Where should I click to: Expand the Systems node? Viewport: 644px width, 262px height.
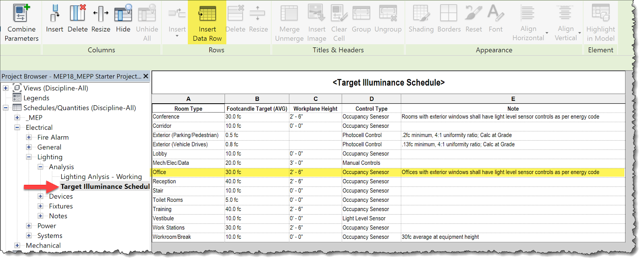(29, 236)
